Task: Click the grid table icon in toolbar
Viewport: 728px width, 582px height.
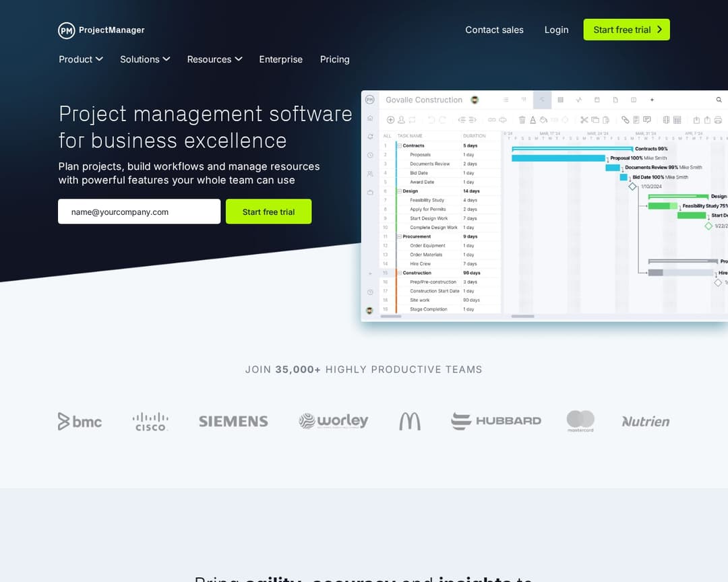Action: tap(677, 120)
